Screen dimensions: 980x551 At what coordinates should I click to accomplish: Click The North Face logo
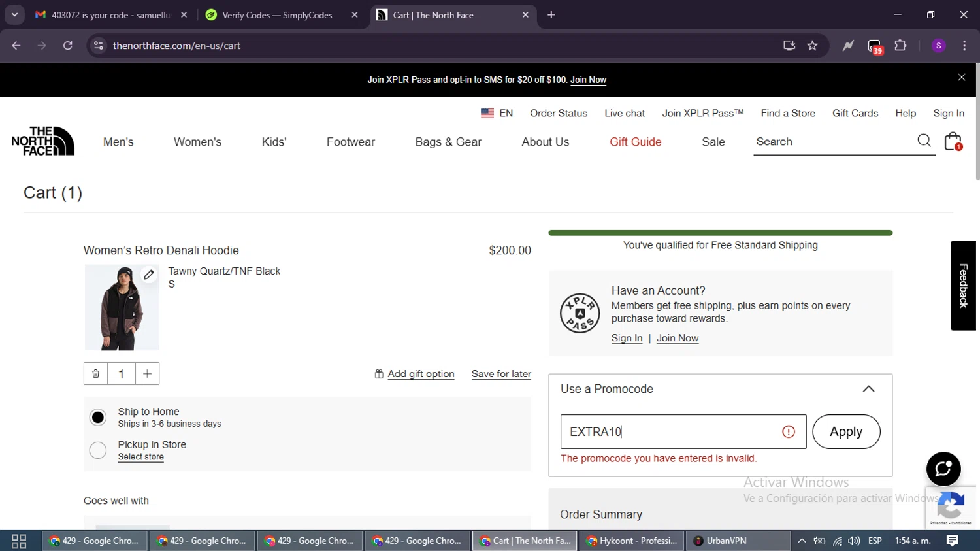point(42,141)
